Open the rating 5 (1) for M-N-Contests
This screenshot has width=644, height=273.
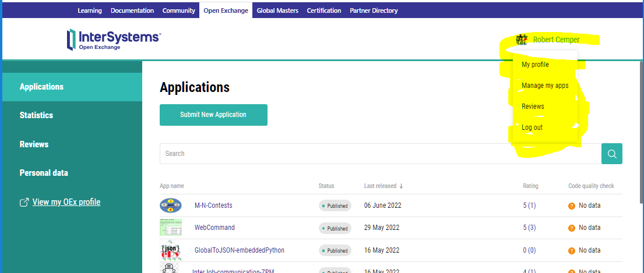click(x=529, y=206)
